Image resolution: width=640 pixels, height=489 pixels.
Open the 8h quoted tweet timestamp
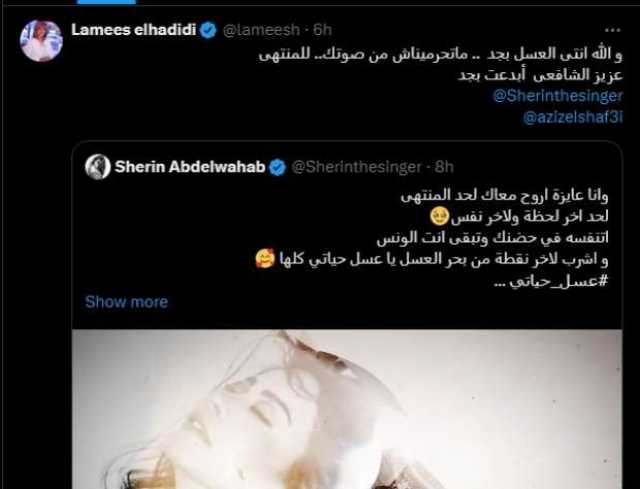(x=444, y=167)
